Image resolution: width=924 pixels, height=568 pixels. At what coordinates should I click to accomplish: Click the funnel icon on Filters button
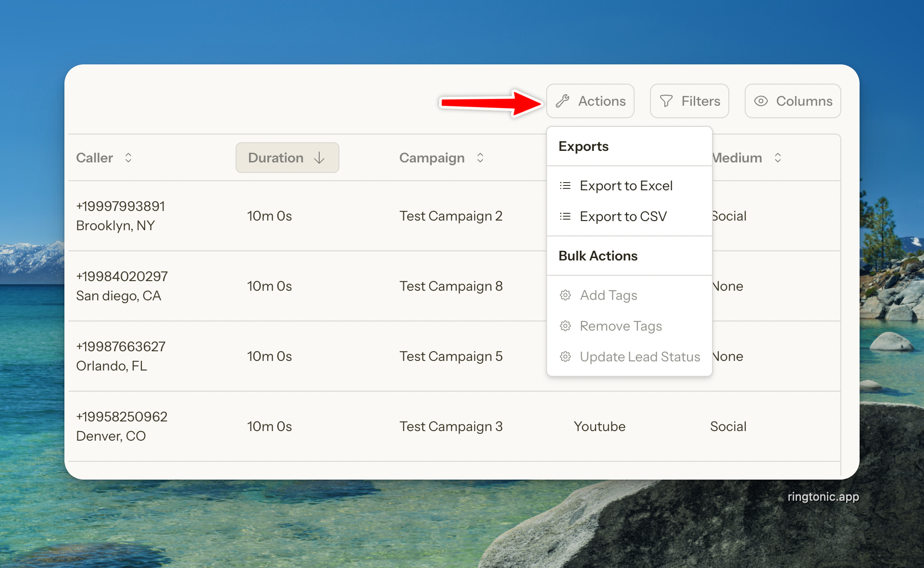pyautogui.click(x=666, y=101)
